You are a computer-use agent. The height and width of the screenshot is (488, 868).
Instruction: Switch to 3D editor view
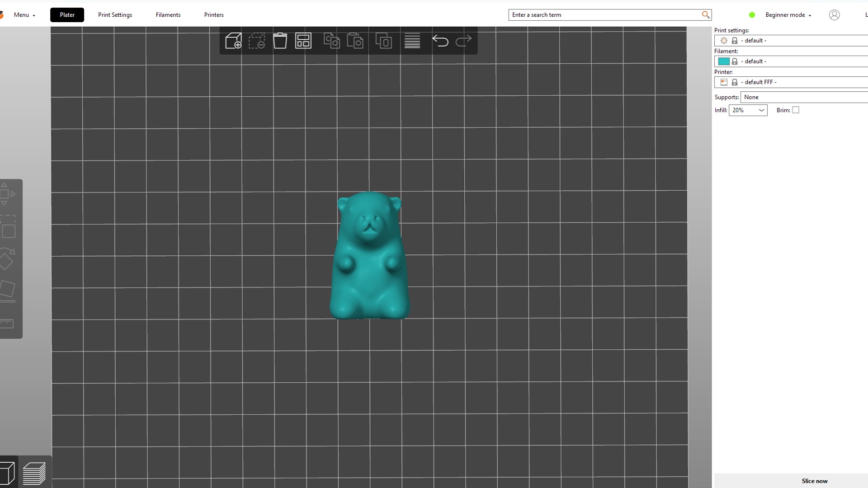pos(8,473)
